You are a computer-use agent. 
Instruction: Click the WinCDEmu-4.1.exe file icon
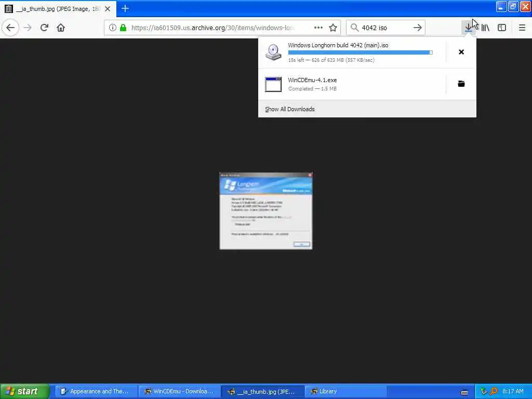tap(273, 84)
